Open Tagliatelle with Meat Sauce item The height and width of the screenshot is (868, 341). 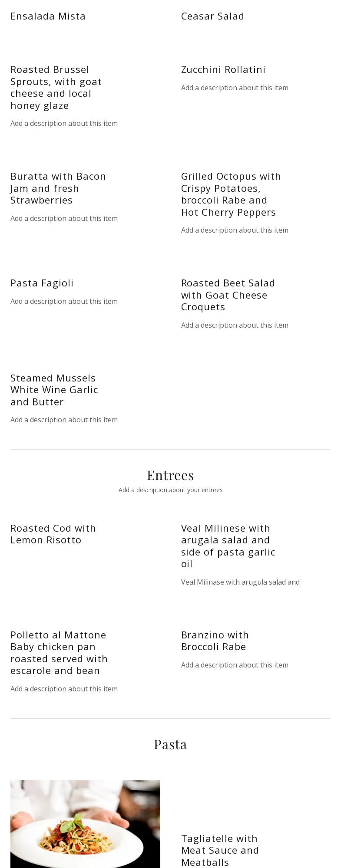[x=220, y=850]
